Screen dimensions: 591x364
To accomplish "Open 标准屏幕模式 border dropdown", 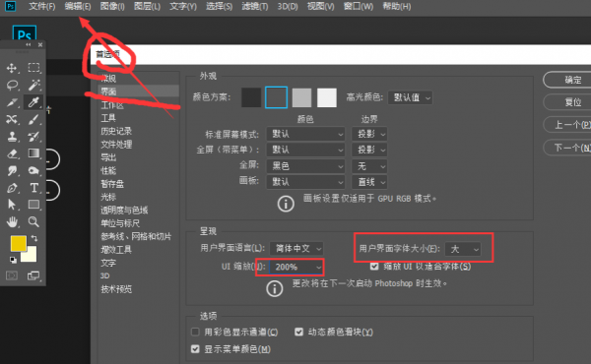I will (369, 134).
